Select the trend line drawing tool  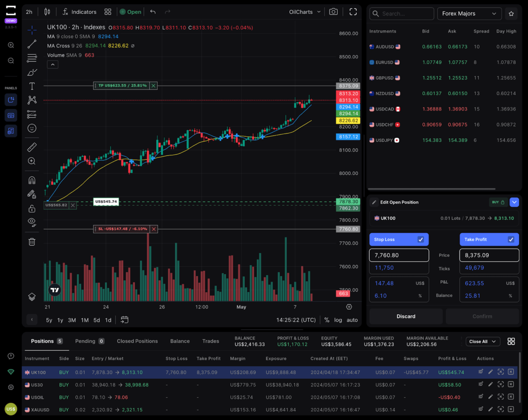pyautogui.click(x=32, y=44)
